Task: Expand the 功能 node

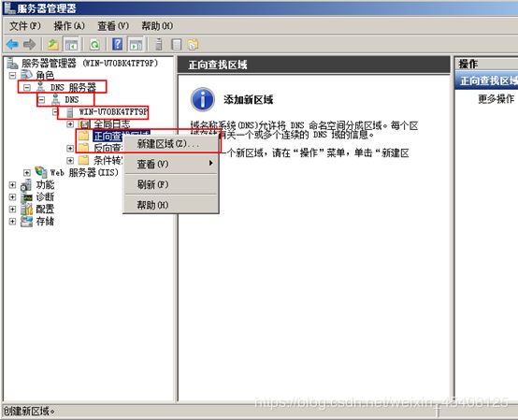Action: pos(12,184)
